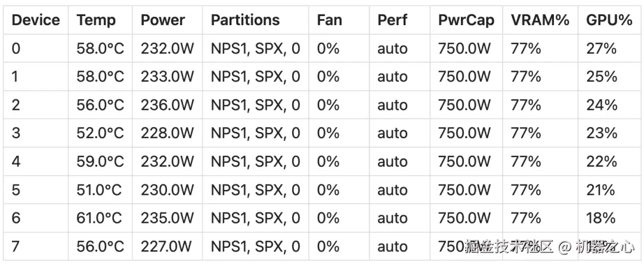This screenshot has height=264, width=644.
Task: Click the 233.0W power cell
Action: click(167, 76)
